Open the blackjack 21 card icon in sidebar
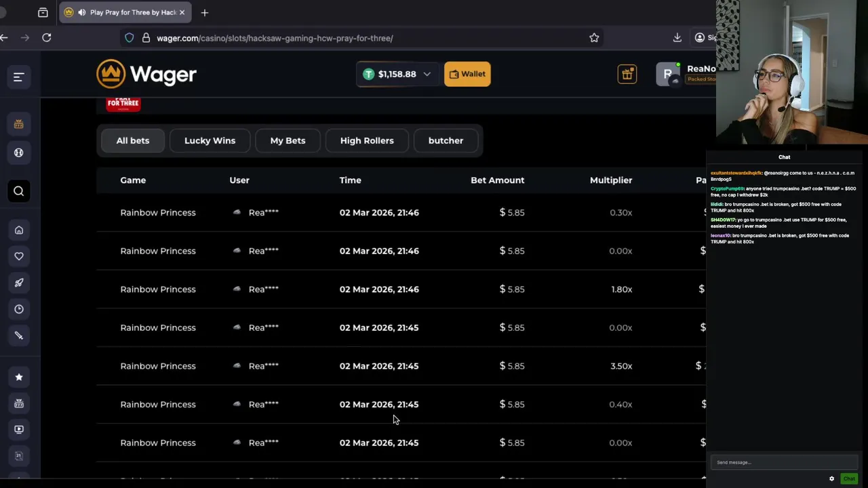The width and height of the screenshot is (868, 488). (x=19, y=455)
